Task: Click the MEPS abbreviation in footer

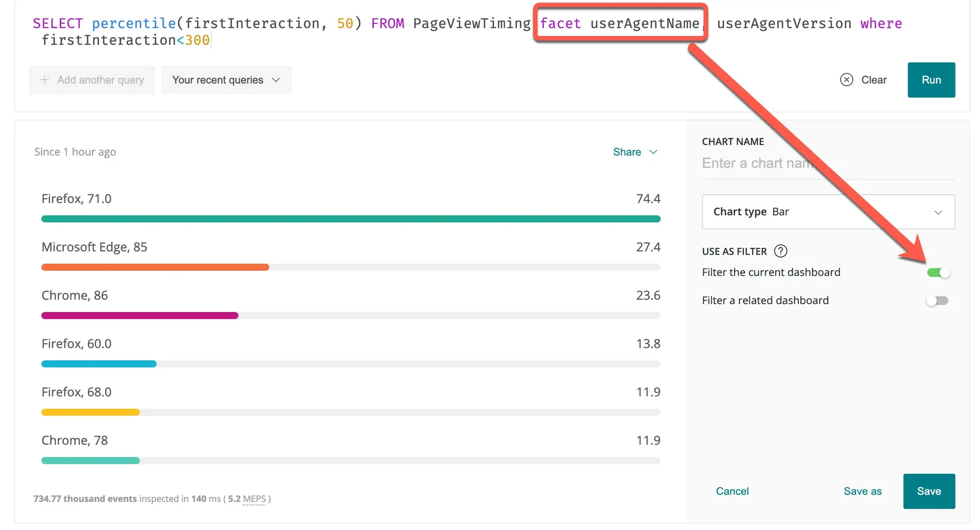Action: pyautogui.click(x=254, y=499)
